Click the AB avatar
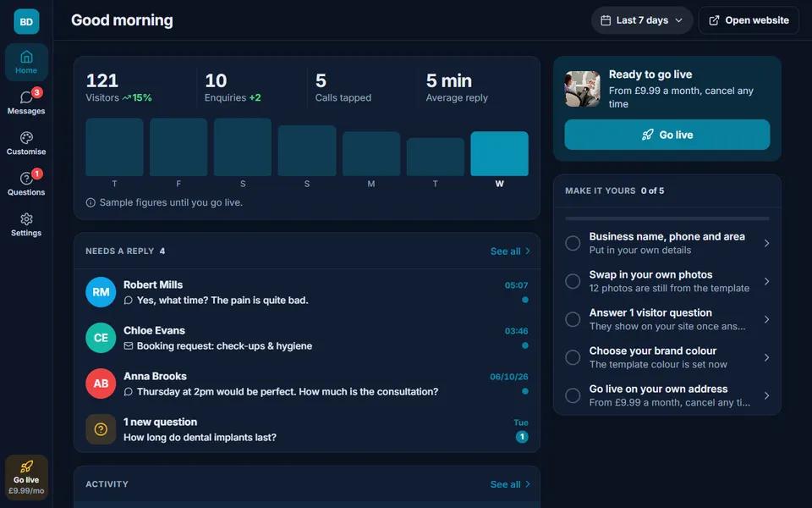 pyautogui.click(x=101, y=383)
